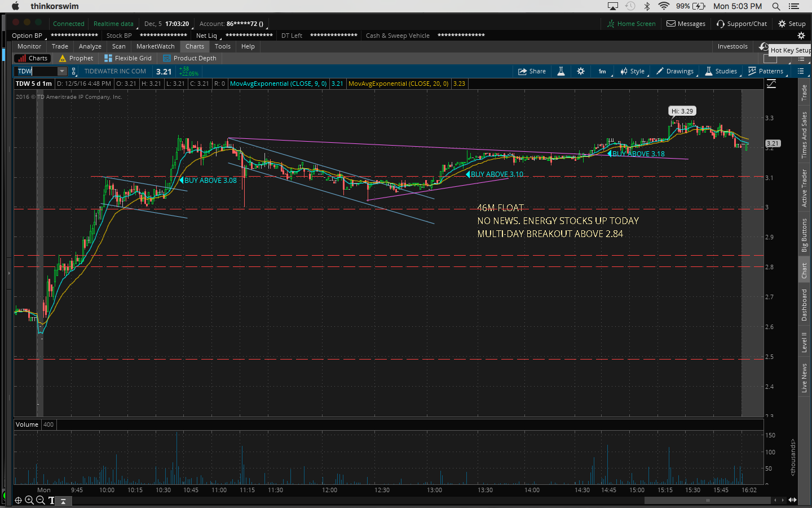Open macOS Spotlight search icon
This screenshot has width=812, height=508.
pos(776,6)
